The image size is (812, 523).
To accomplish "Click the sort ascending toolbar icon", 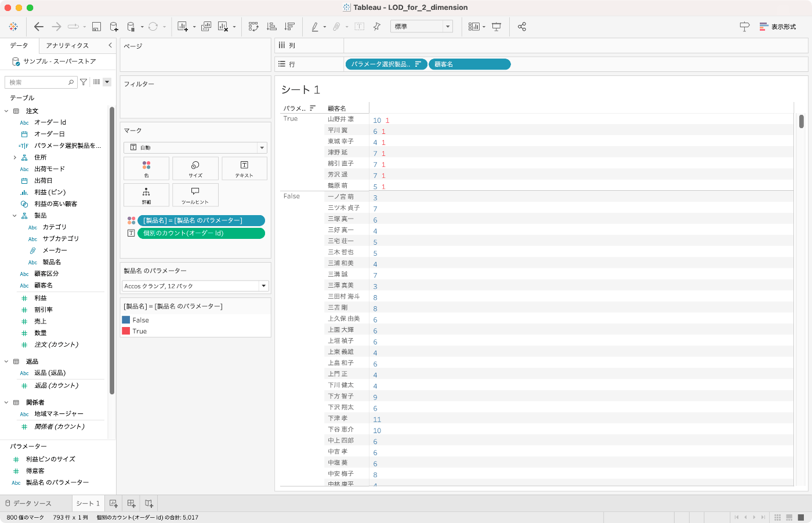I will (271, 27).
